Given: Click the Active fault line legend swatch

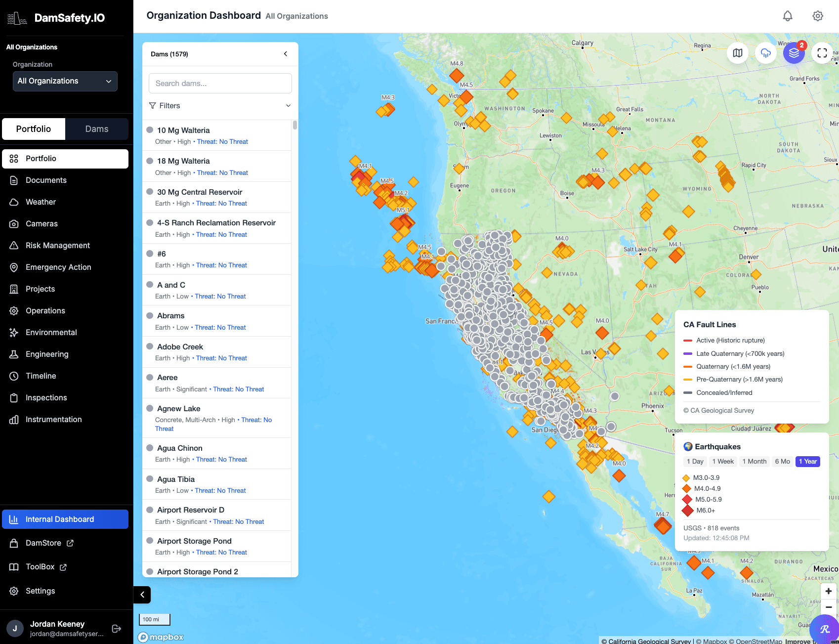Looking at the screenshot, I should pyautogui.click(x=688, y=341).
